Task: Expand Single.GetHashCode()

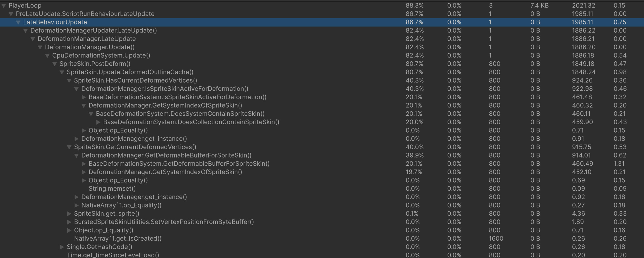Action: tap(62, 247)
